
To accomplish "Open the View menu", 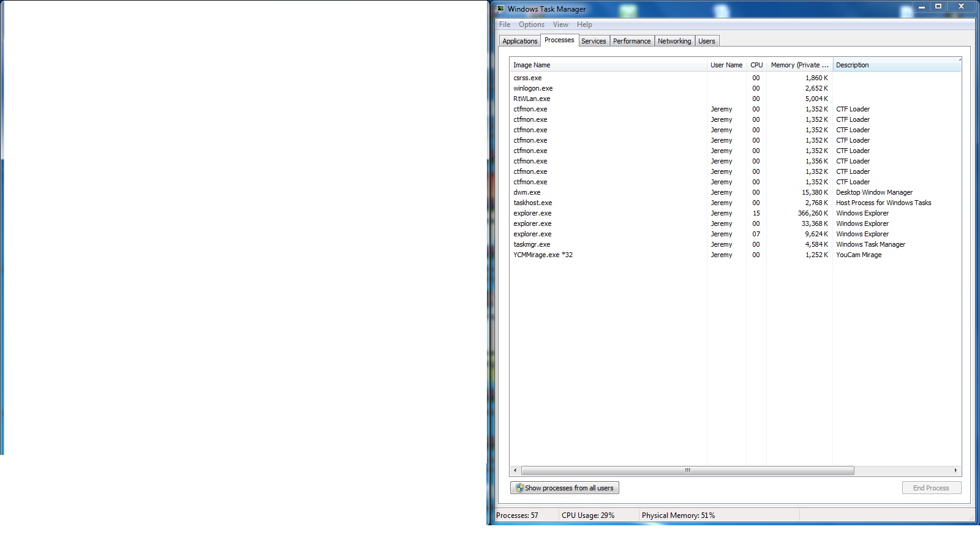I will [x=560, y=24].
